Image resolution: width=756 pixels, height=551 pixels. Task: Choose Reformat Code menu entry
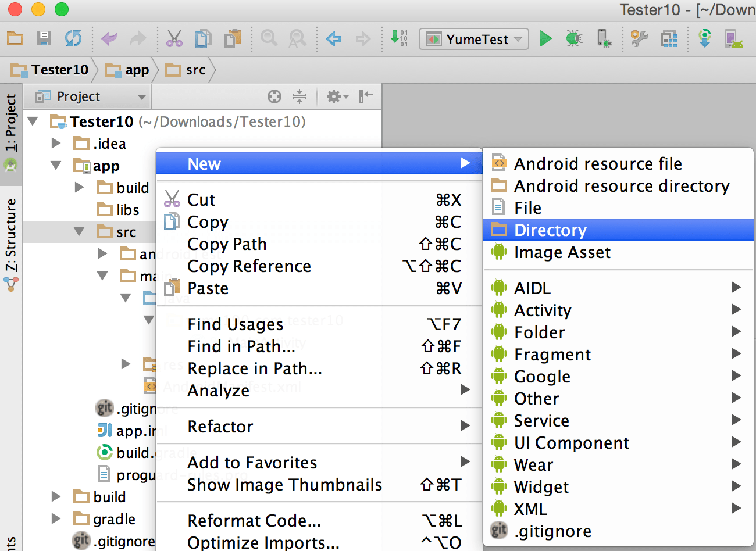(x=319, y=521)
